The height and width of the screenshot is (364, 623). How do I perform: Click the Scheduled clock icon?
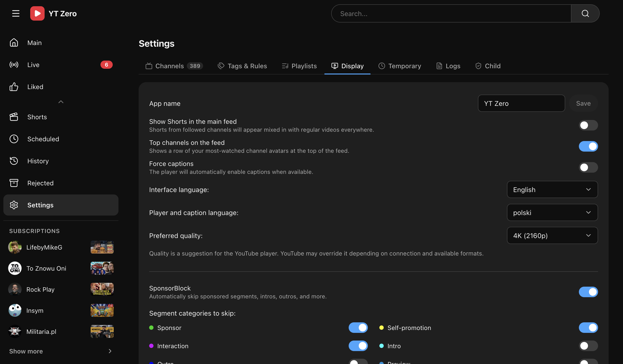coord(14,139)
